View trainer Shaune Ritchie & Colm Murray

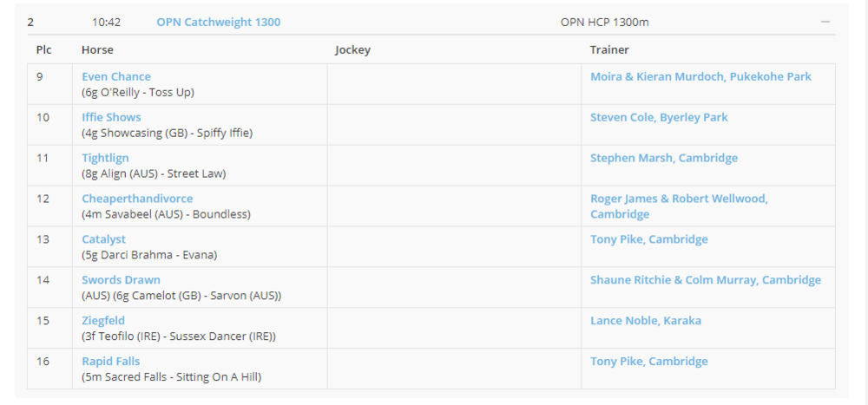click(x=705, y=280)
